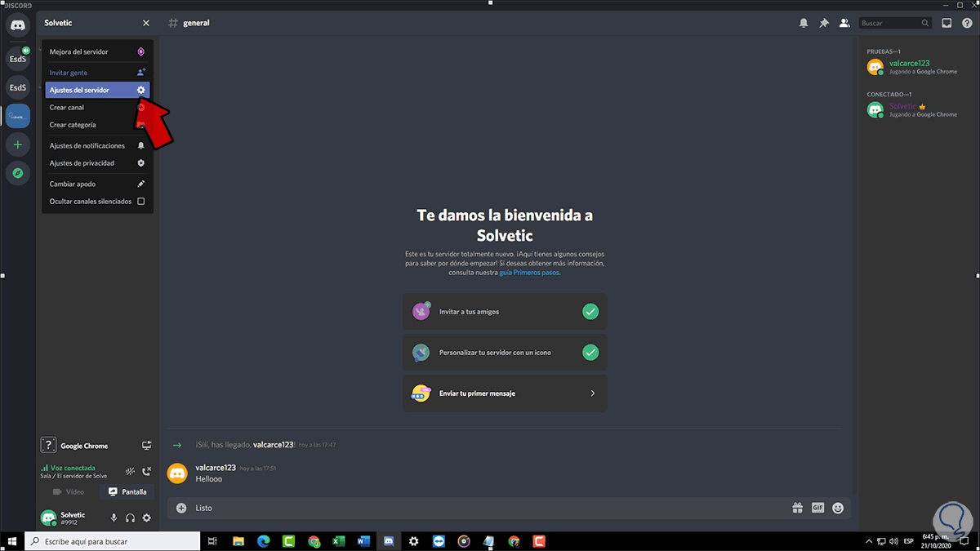Open Word from taskbar
This screenshot has height=551, width=980.
363,540
